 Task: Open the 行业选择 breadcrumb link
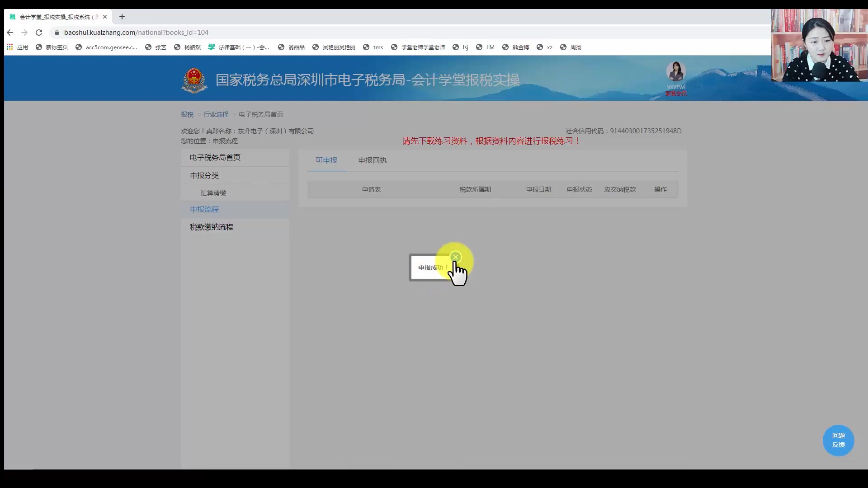216,114
